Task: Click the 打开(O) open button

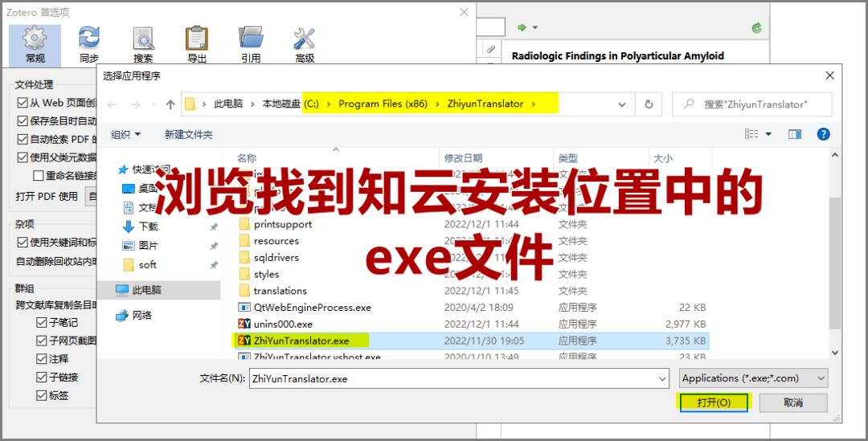Action: coord(714,402)
